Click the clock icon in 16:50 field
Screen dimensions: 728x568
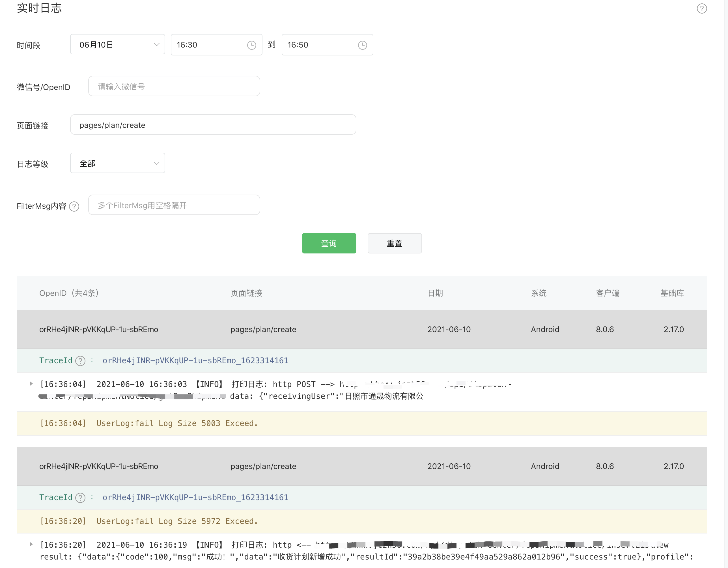[362, 45]
